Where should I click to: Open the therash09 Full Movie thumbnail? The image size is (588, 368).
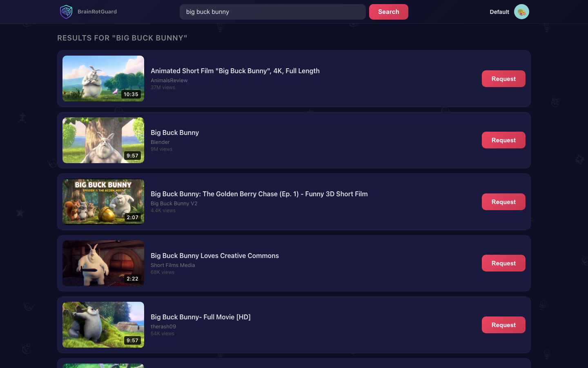click(103, 325)
